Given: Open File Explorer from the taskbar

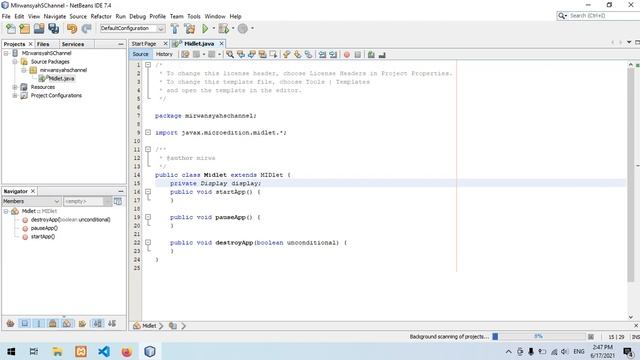Looking at the screenshot, I should coord(58,351).
